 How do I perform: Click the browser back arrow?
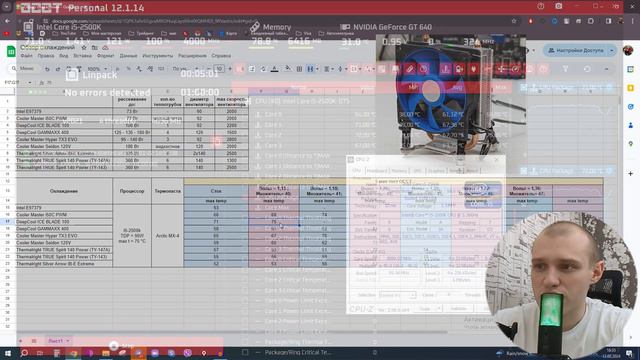pos(8,21)
